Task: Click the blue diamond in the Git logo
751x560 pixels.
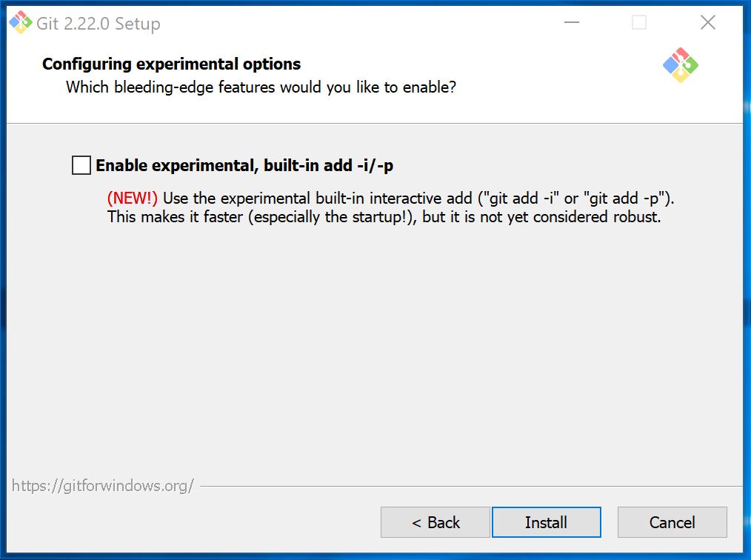Action: (x=670, y=64)
